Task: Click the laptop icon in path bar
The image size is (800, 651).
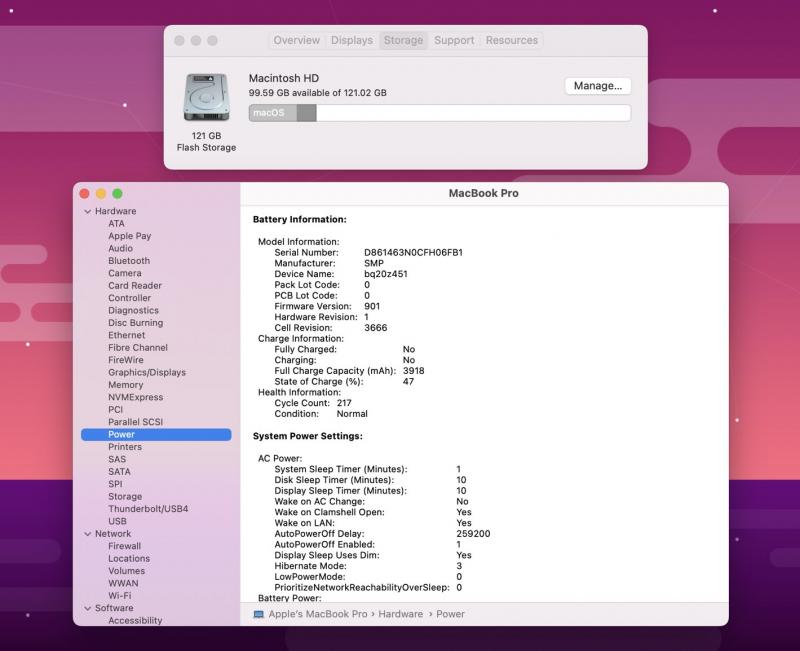Action: click(258, 614)
